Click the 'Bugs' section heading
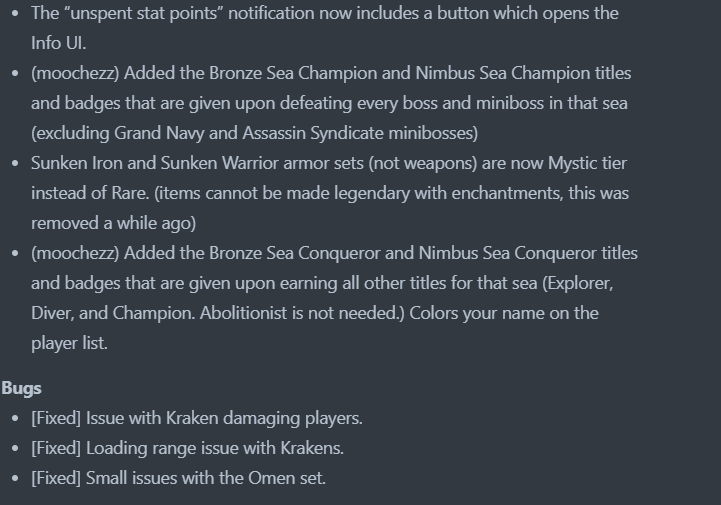 click(21, 389)
